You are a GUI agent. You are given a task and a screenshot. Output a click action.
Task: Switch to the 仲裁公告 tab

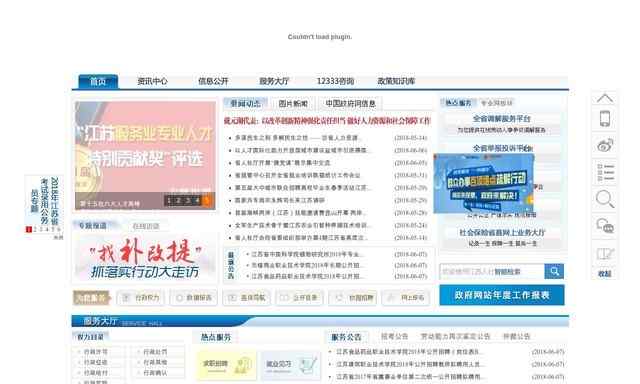pos(516,337)
